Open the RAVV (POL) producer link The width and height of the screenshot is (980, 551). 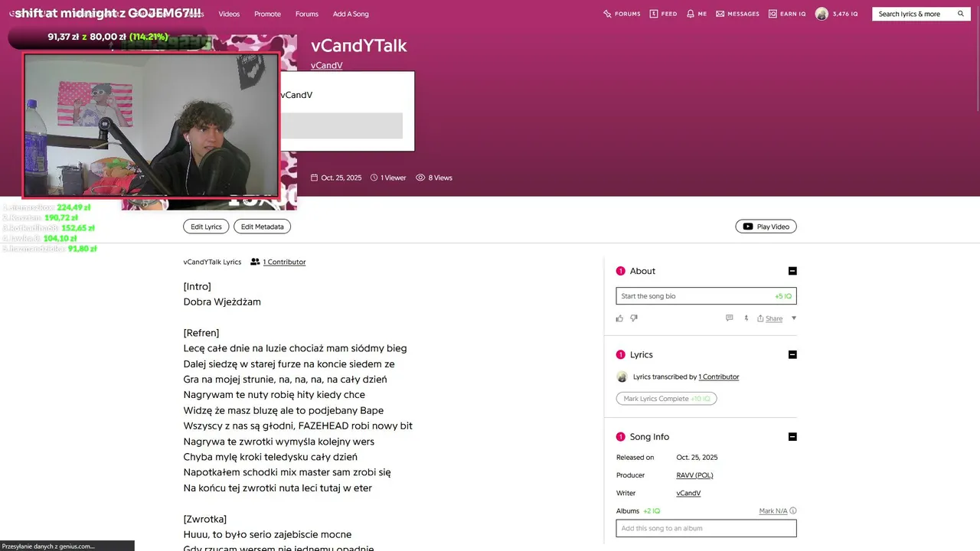[x=694, y=475]
